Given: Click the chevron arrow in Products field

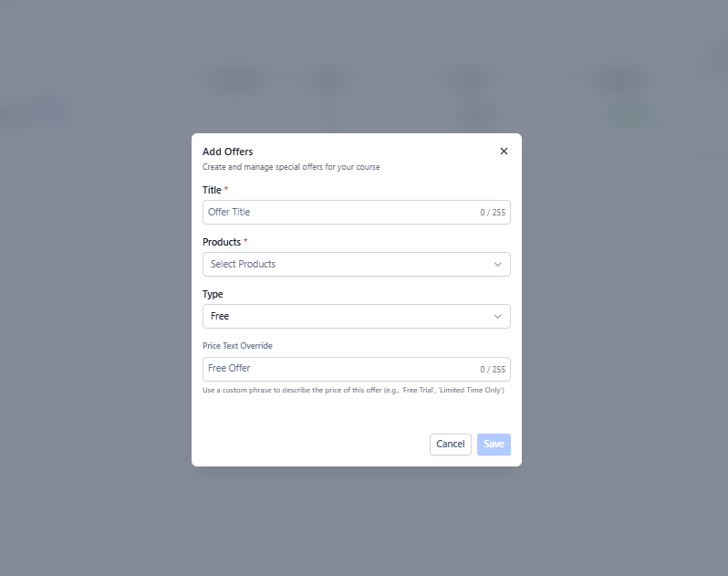Looking at the screenshot, I should pos(498,264).
